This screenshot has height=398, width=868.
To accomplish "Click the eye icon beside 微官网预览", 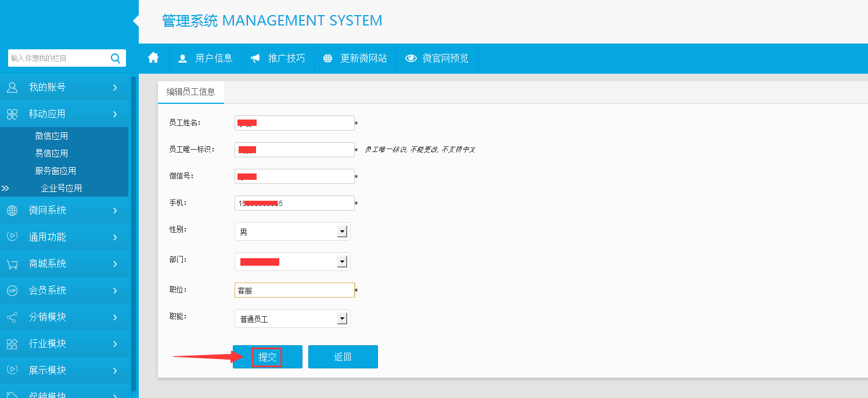I will click(411, 59).
